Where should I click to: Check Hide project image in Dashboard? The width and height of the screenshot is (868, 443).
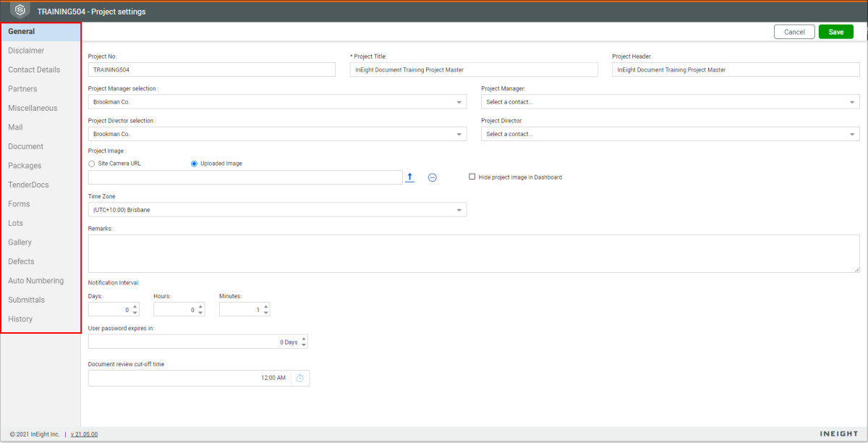[472, 177]
